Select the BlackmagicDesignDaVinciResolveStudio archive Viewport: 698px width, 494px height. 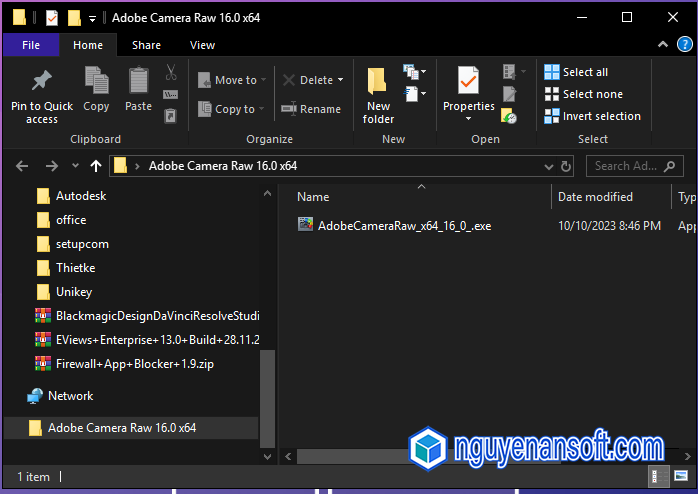tap(147, 316)
